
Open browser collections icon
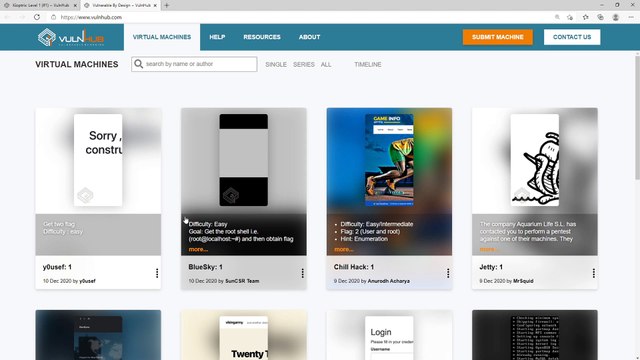[x=600, y=17]
